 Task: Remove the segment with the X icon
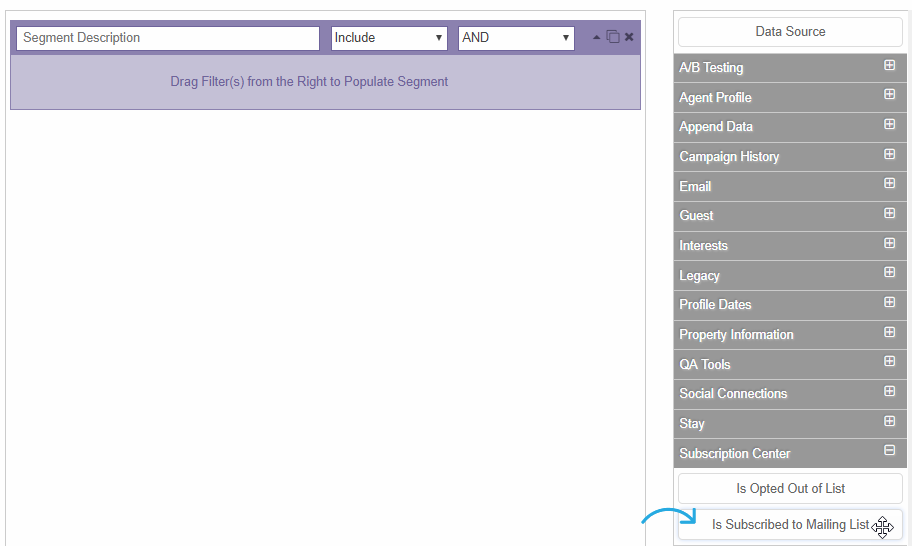(629, 37)
